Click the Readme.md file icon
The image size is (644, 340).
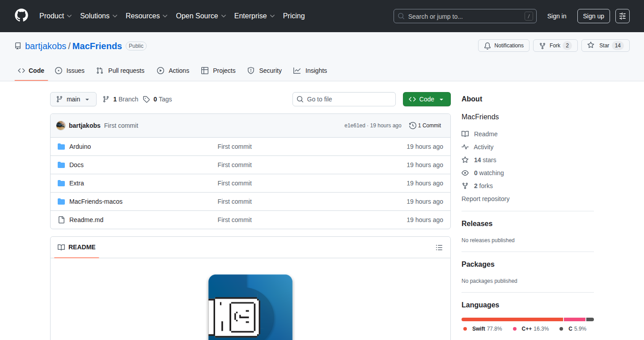coord(61,220)
